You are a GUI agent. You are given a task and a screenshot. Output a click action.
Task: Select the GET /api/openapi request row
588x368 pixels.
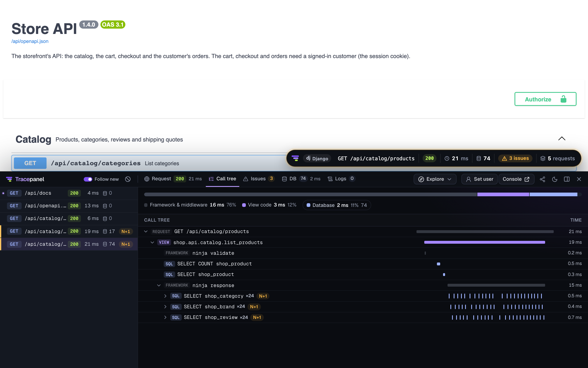pos(69,206)
